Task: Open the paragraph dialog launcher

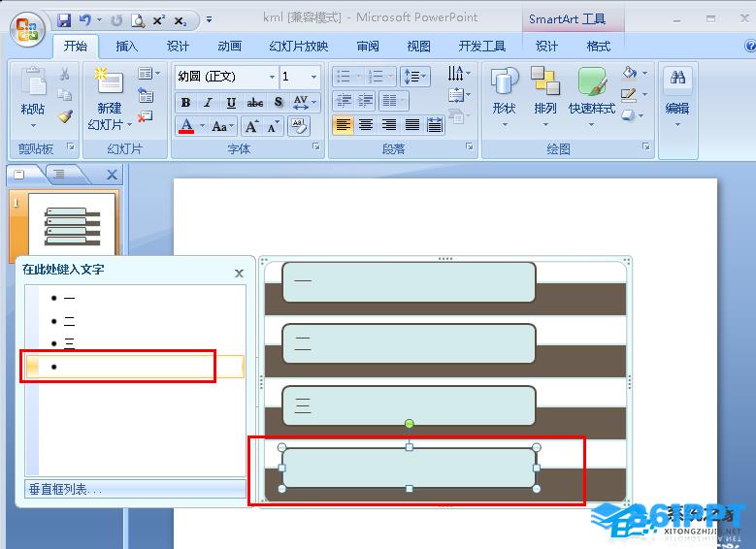Action: pos(470,146)
